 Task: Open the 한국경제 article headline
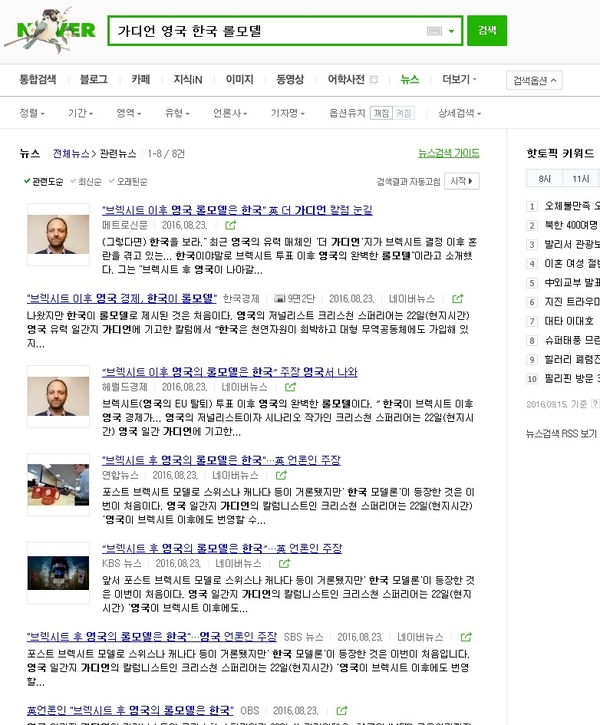click(x=122, y=299)
